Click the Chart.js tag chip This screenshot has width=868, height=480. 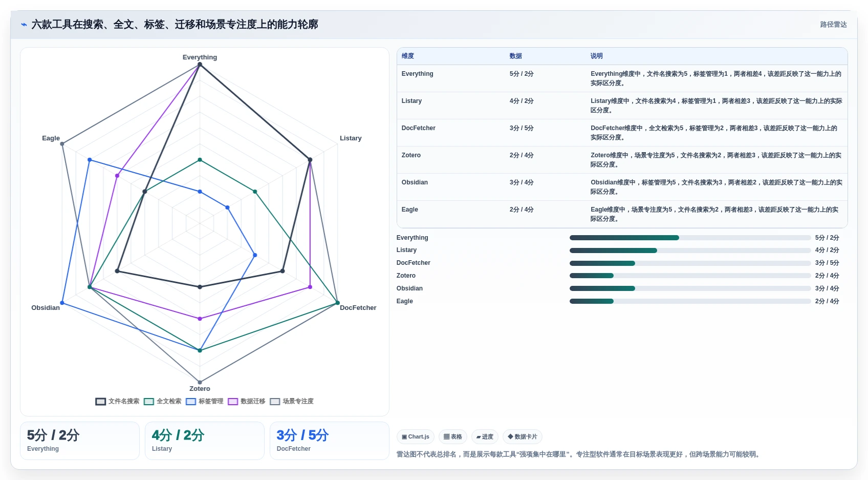(416, 437)
